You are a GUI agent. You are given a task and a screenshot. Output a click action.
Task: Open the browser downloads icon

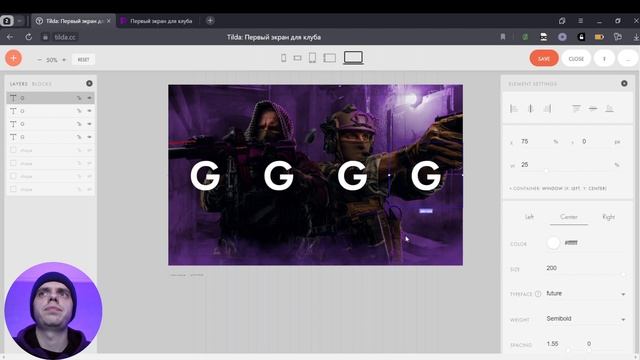(x=636, y=37)
